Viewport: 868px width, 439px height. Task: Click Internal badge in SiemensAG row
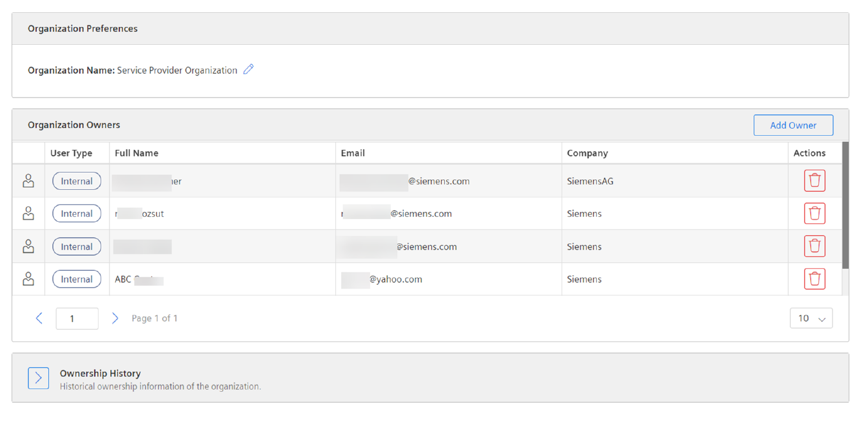click(77, 181)
